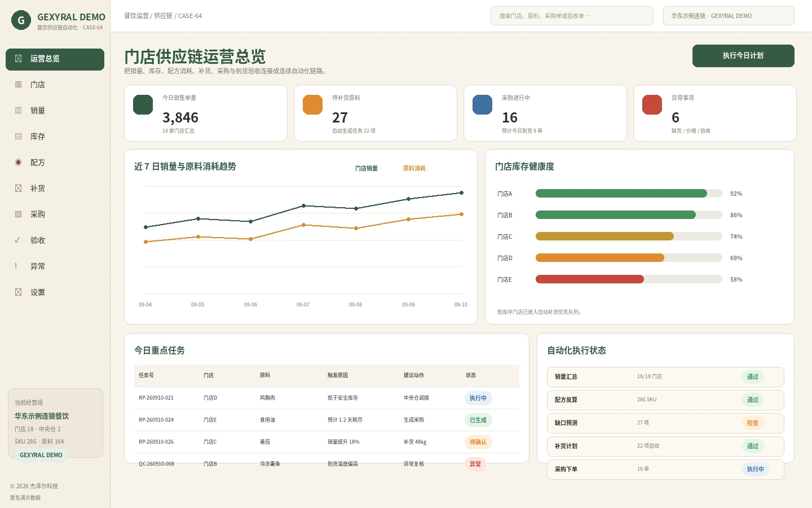This screenshot has width=812, height=508.
Task: Click the blue 采购进行中 card icon
Action: tap(483, 105)
